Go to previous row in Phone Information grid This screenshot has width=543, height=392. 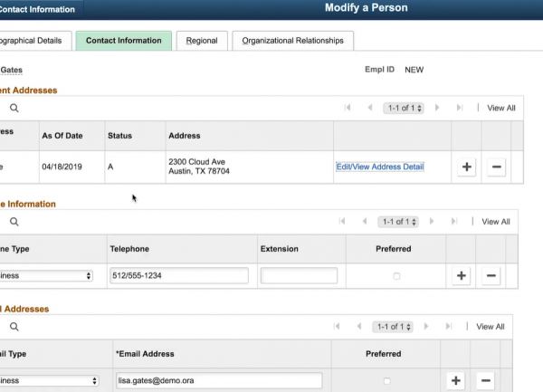pyautogui.click(x=365, y=221)
